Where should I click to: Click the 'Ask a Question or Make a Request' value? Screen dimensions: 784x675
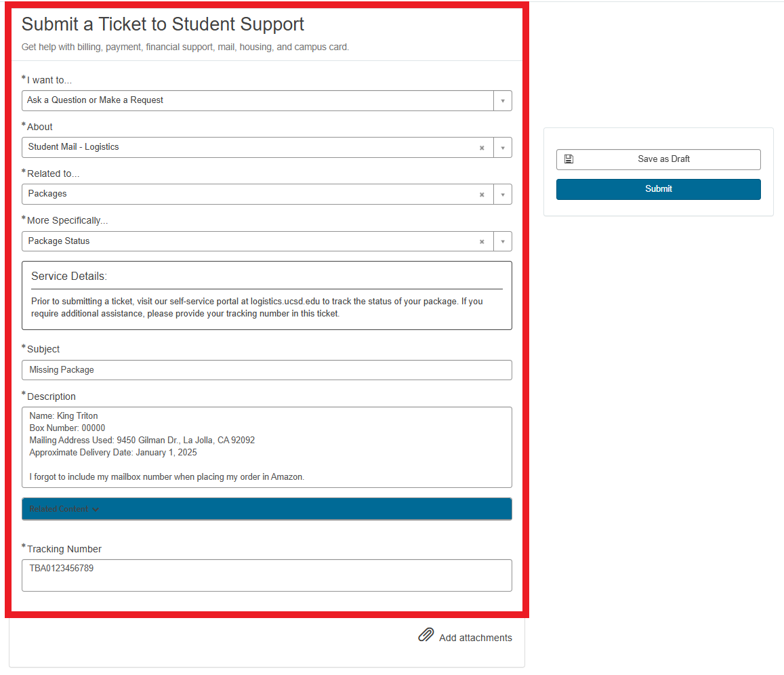click(x=96, y=100)
